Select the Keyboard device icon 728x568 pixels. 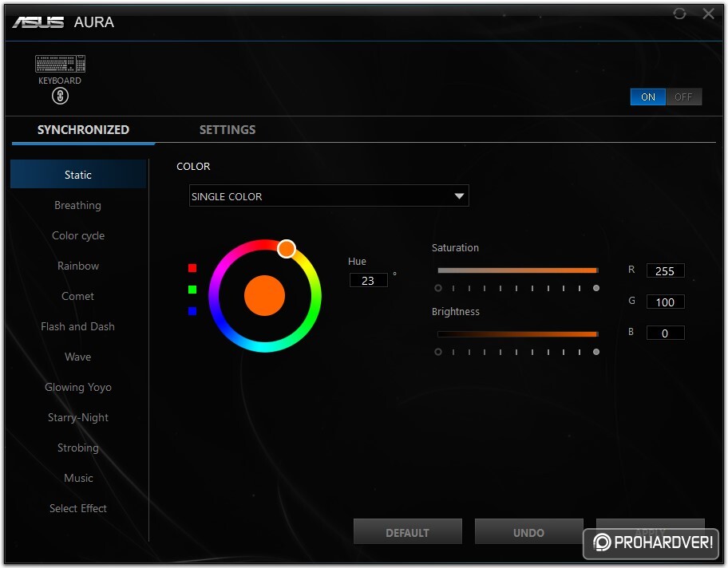tap(61, 64)
